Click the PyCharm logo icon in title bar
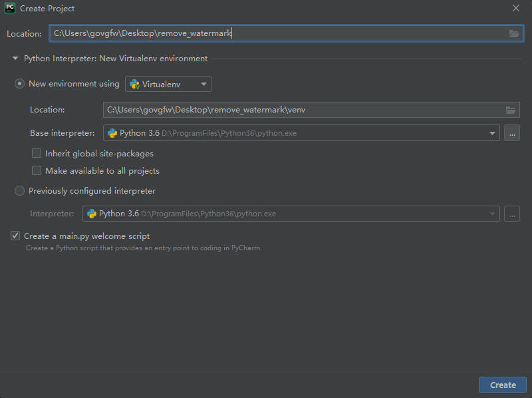The height and width of the screenshot is (398, 532). pyautogui.click(x=10, y=8)
